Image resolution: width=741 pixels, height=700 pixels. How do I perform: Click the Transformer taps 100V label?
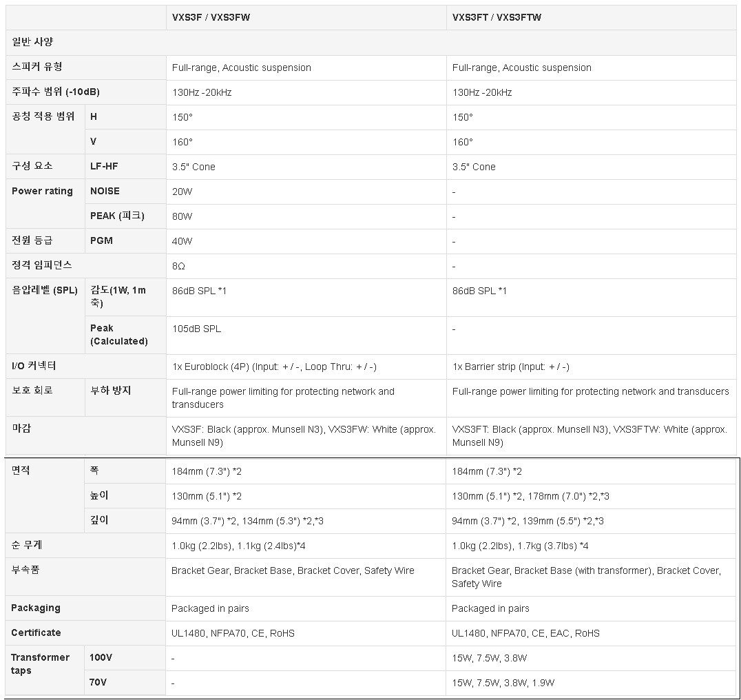coord(101,657)
